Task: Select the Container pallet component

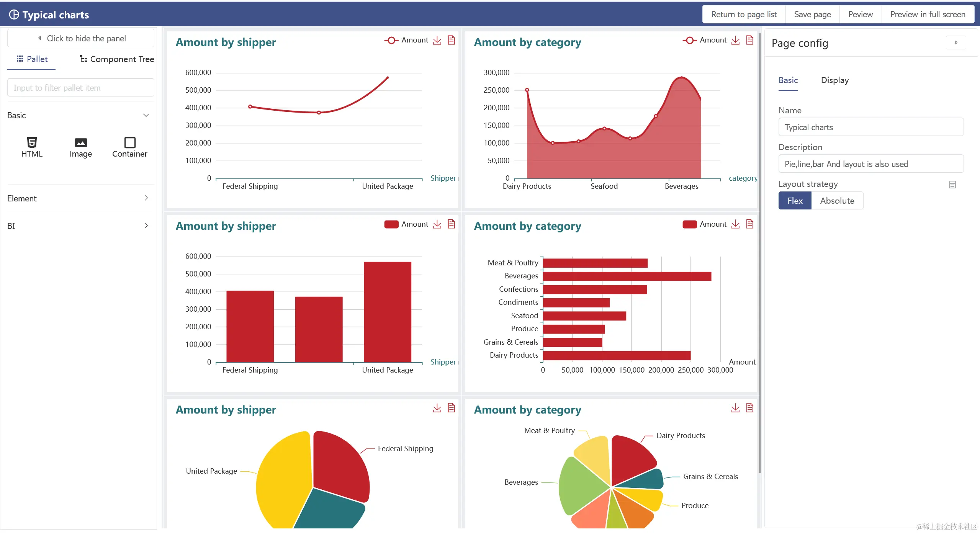Action: (129, 147)
